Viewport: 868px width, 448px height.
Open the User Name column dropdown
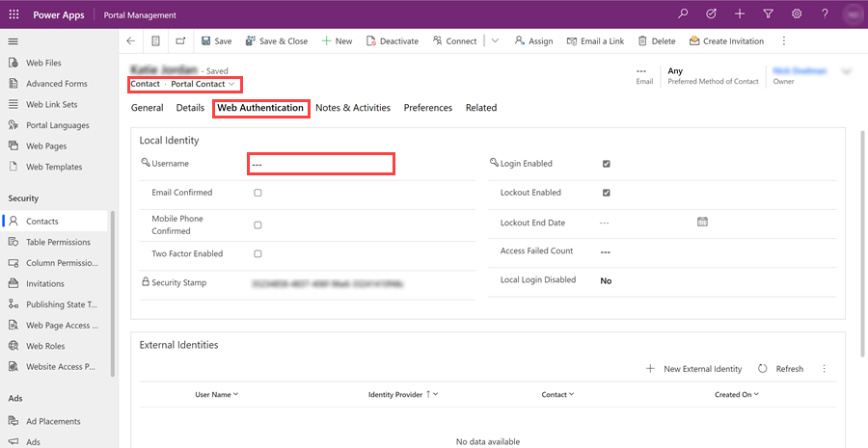coord(236,394)
